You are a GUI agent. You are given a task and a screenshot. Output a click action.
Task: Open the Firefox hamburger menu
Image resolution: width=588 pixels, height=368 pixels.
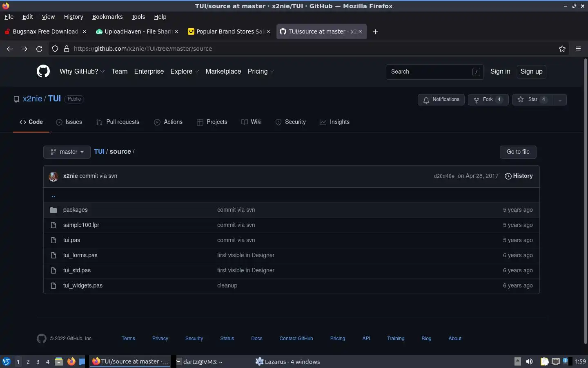point(578,49)
